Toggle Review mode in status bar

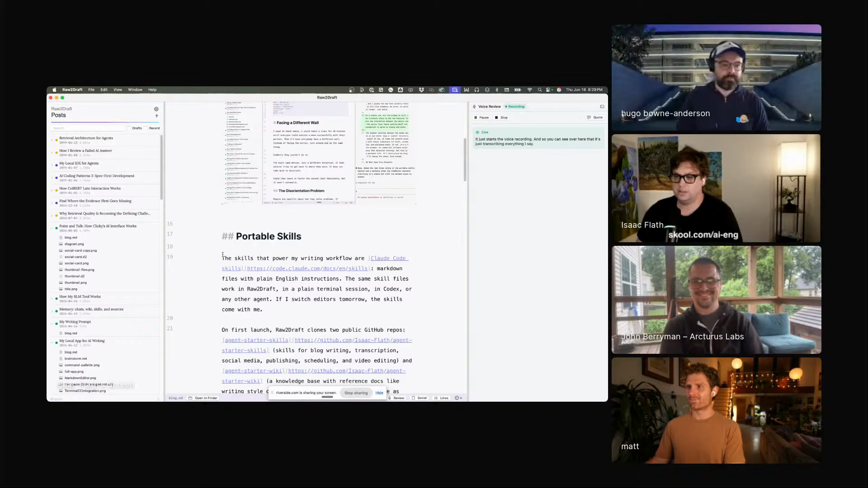pyautogui.click(x=396, y=398)
